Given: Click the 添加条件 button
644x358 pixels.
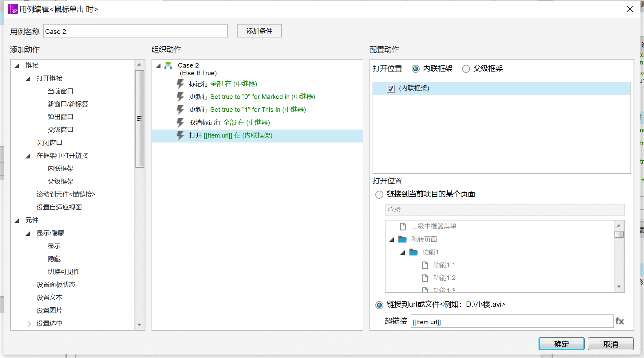Looking at the screenshot, I should tap(259, 31).
